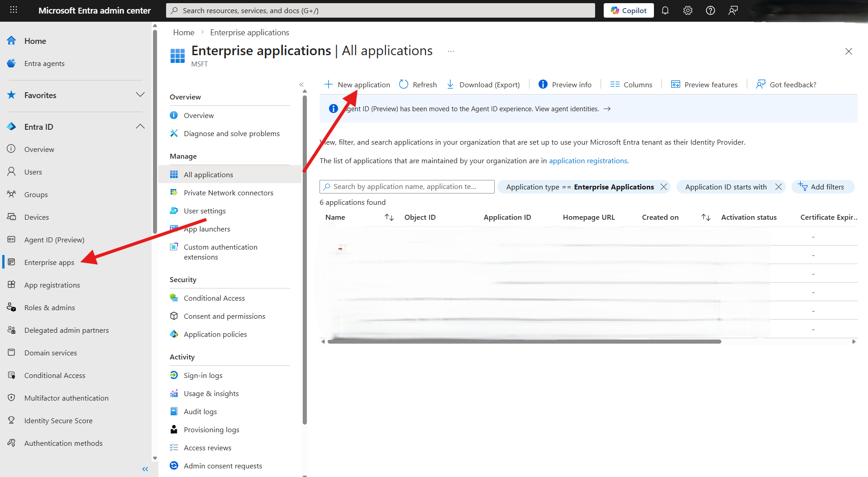The image size is (868, 477).
Task: Open the help question mark icon
Action: 710,10
